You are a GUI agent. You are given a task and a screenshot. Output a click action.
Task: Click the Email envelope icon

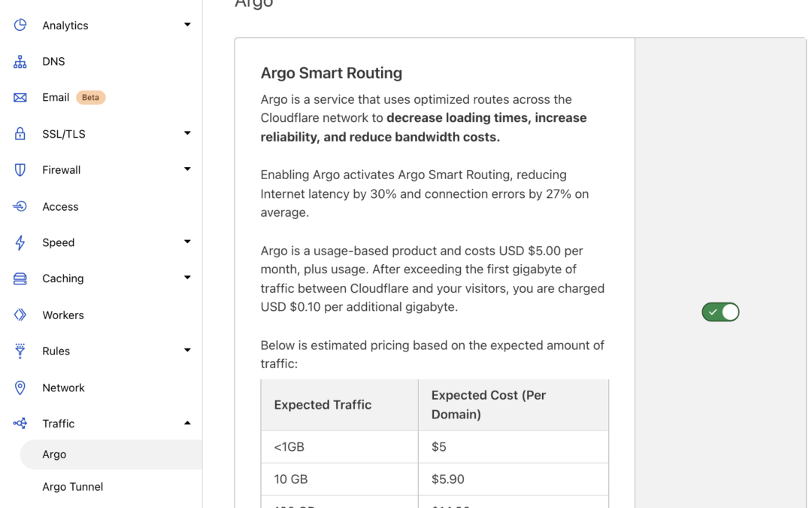(20, 97)
